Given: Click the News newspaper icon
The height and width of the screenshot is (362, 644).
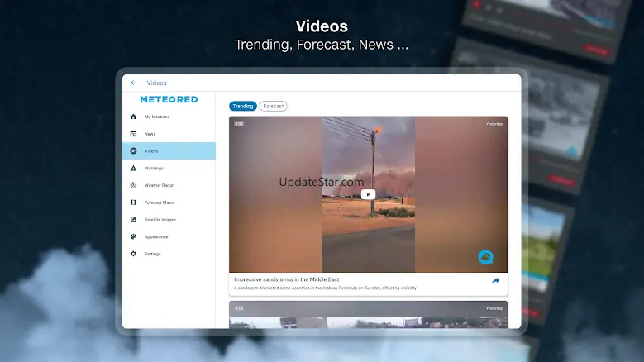Looking at the screenshot, I should 133,134.
